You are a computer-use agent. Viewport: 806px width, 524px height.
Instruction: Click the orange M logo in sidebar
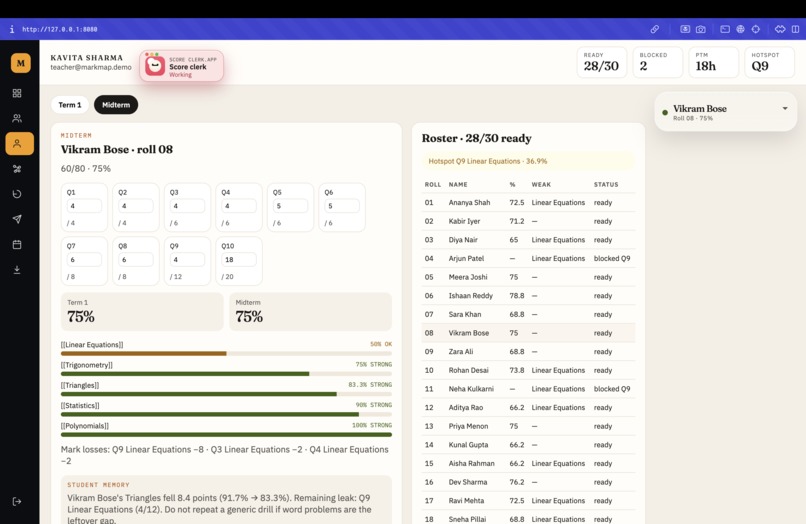[x=21, y=63]
